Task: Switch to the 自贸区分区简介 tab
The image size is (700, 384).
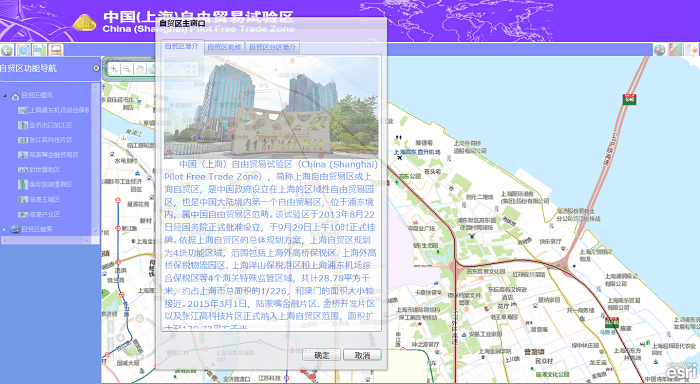Action: pos(272,47)
